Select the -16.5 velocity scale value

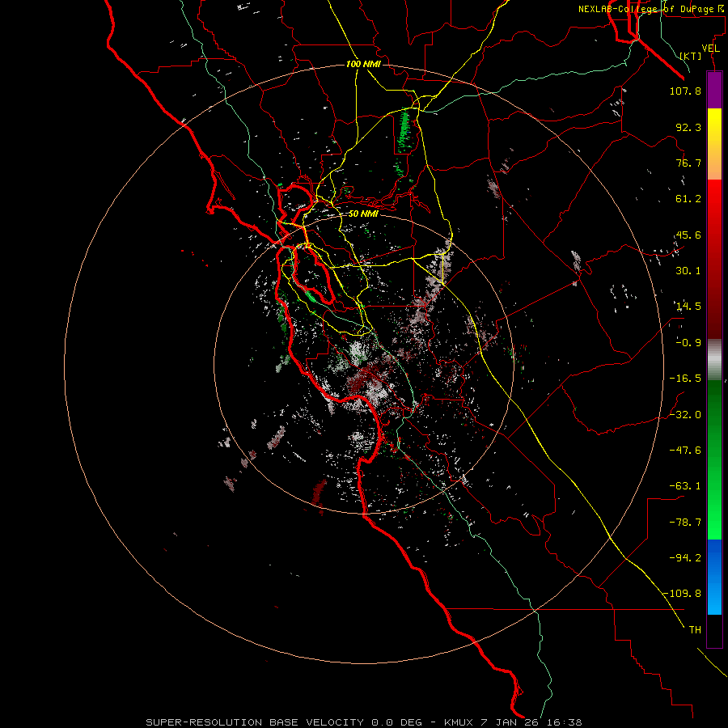[685, 379]
